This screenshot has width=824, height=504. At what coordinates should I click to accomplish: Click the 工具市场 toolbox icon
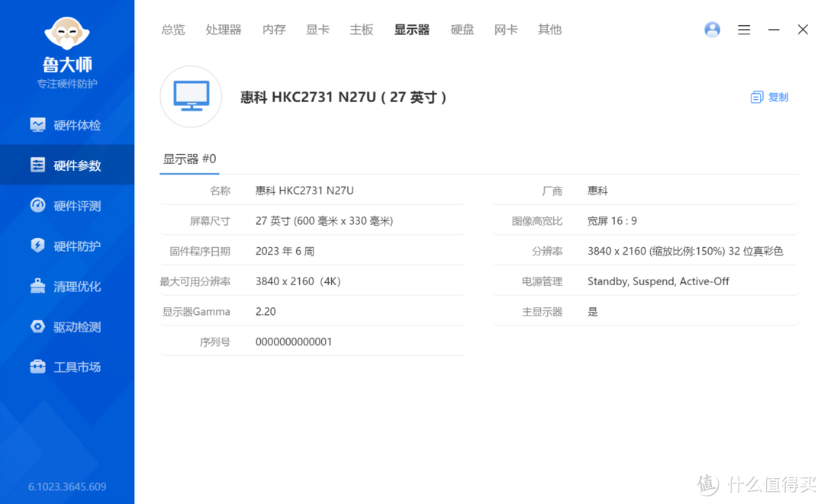click(x=38, y=367)
